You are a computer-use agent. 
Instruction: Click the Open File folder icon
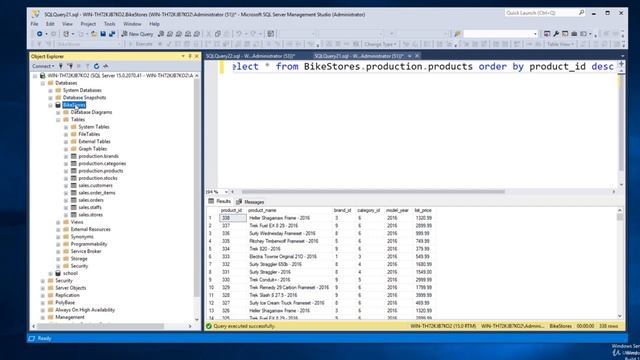[x=94, y=34]
